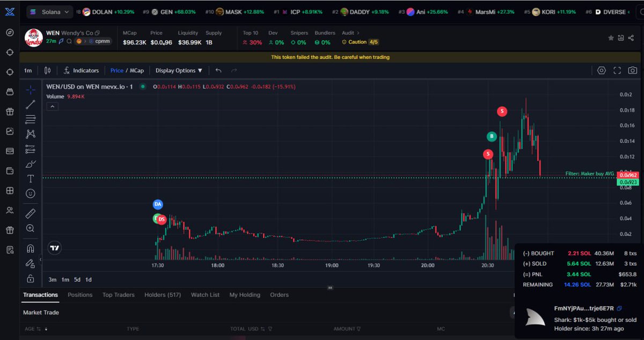Open the TOTAL USD column filter
644x340 pixels.
pyautogui.click(x=269, y=329)
